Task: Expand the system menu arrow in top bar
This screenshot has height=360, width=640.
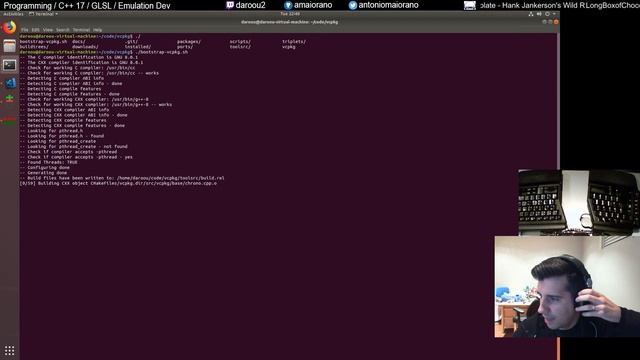Action: 554,14
